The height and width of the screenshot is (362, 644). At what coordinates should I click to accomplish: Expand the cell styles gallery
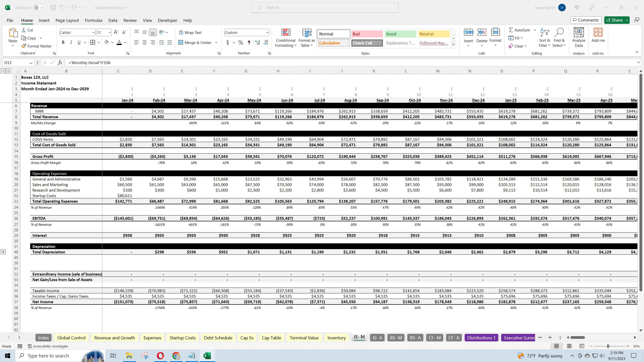[453, 44]
